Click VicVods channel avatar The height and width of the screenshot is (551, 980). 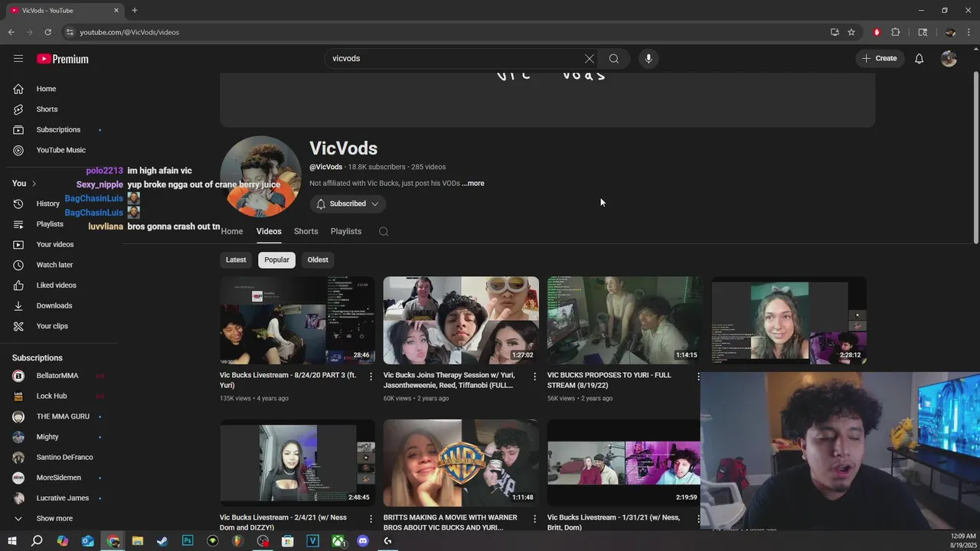tap(260, 177)
